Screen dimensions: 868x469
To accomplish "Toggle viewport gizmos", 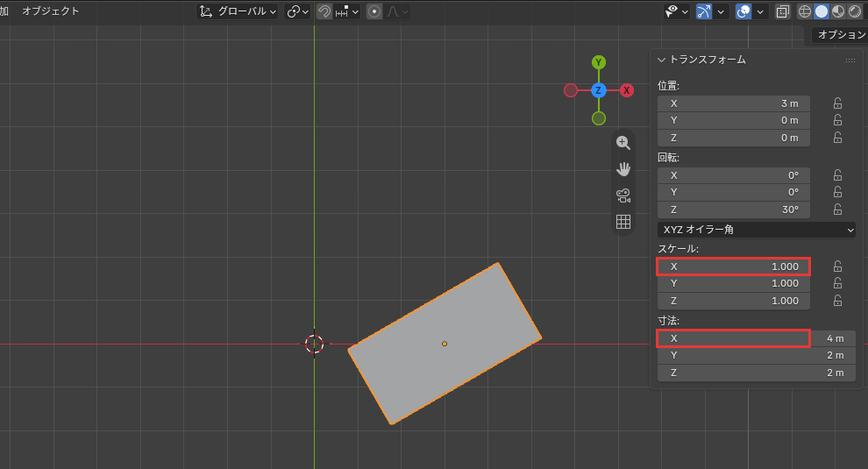I will tap(703, 11).
